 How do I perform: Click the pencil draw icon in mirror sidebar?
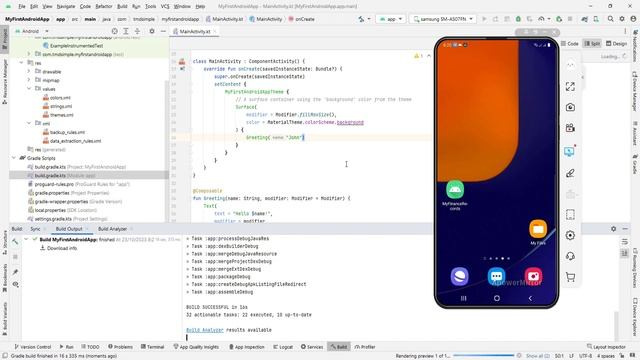pos(570,173)
